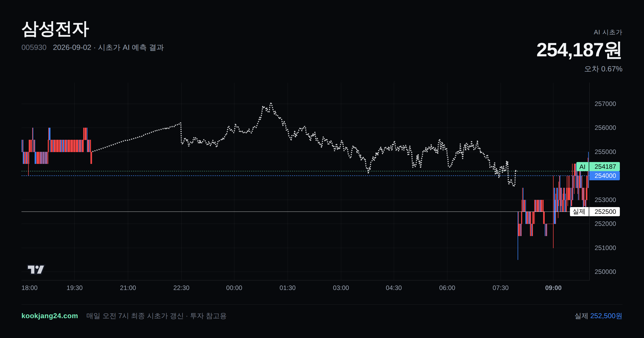Click the 삼성전자 title
644x338 pixels.
pyautogui.click(x=55, y=29)
